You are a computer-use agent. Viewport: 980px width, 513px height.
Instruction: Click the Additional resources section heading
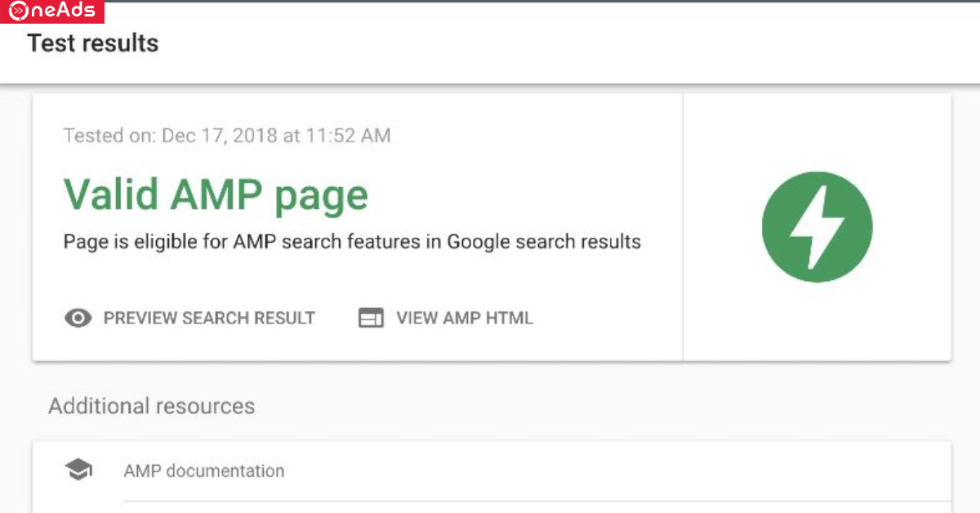click(152, 406)
